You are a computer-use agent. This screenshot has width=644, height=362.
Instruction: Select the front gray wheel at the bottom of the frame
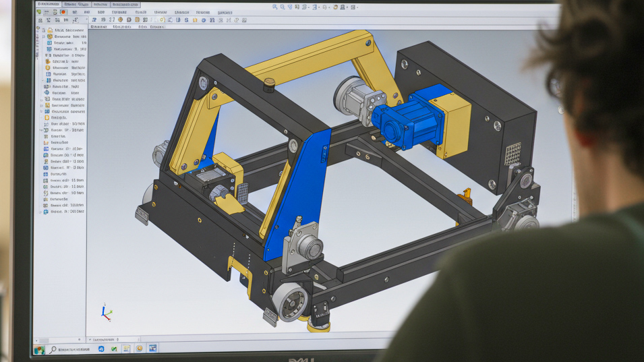click(x=290, y=302)
